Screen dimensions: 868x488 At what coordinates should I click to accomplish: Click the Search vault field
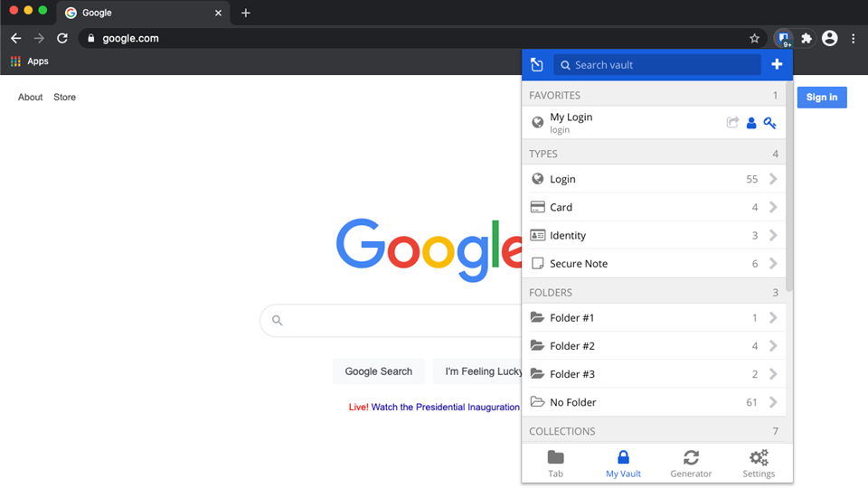point(657,65)
